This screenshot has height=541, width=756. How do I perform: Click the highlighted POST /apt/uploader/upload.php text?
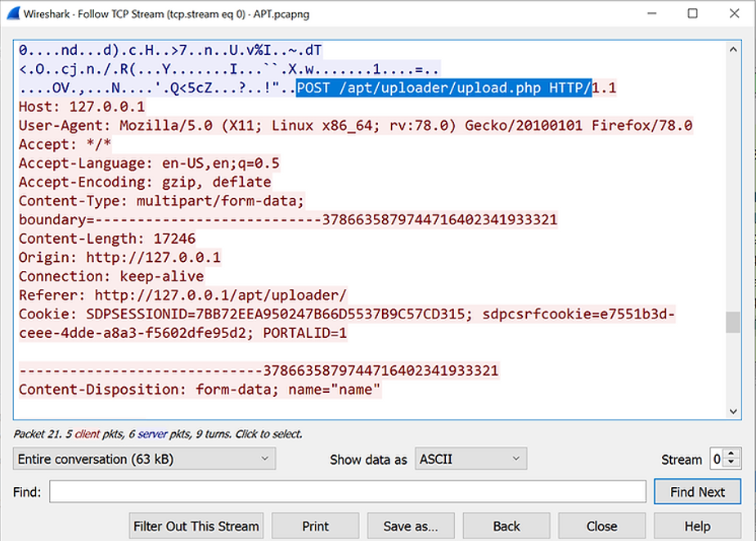[443, 88]
